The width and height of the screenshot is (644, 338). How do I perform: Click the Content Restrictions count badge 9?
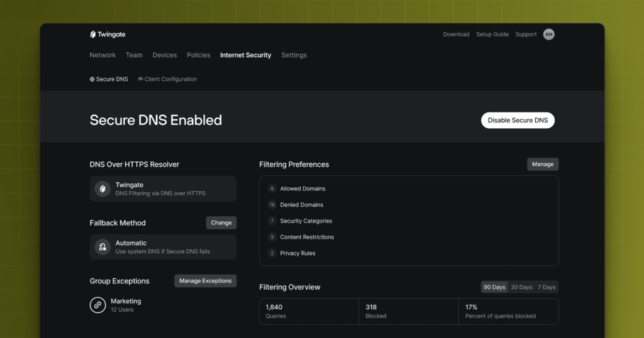point(272,237)
